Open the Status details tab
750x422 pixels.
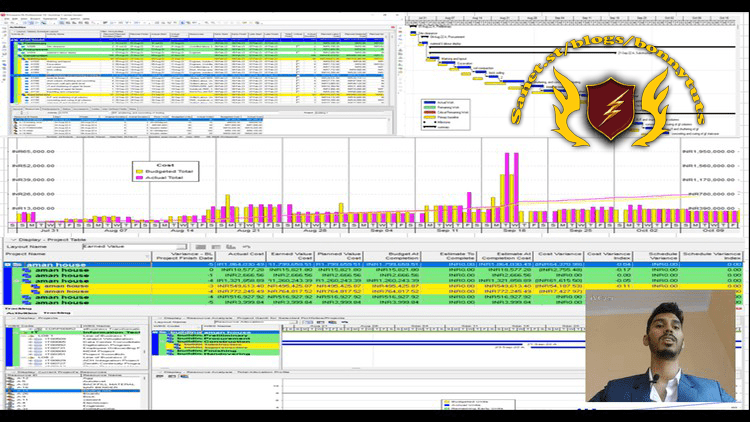pos(66,109)
